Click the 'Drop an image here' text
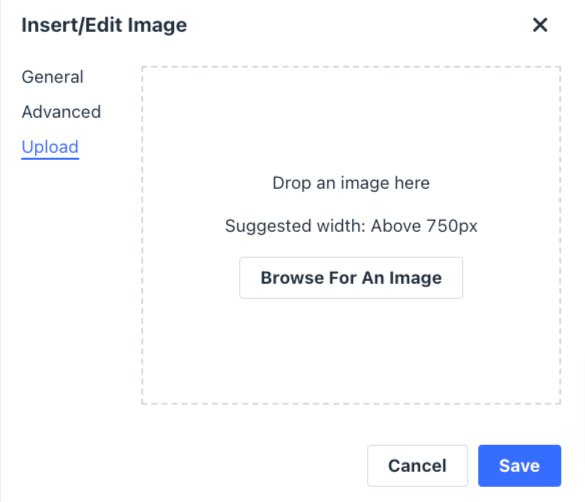Image resolution: width=585 pixels, height=502 pixels. [x=351, y=183]
